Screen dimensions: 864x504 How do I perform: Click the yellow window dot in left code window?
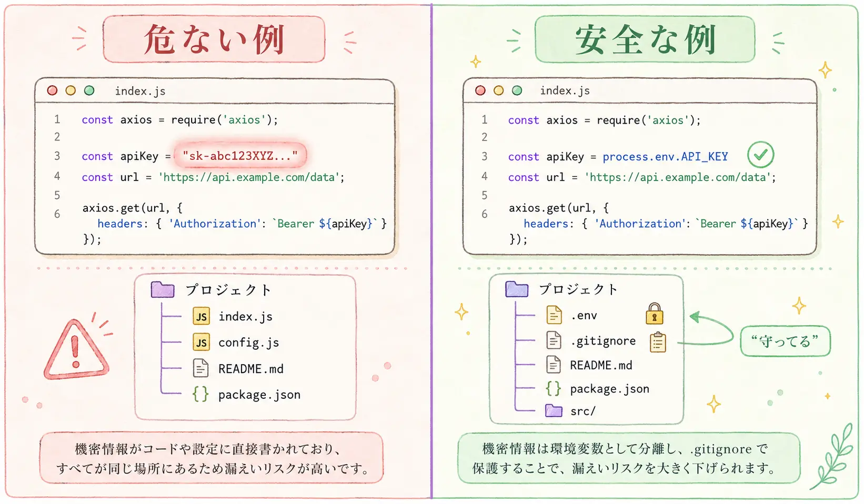point(71,90)
